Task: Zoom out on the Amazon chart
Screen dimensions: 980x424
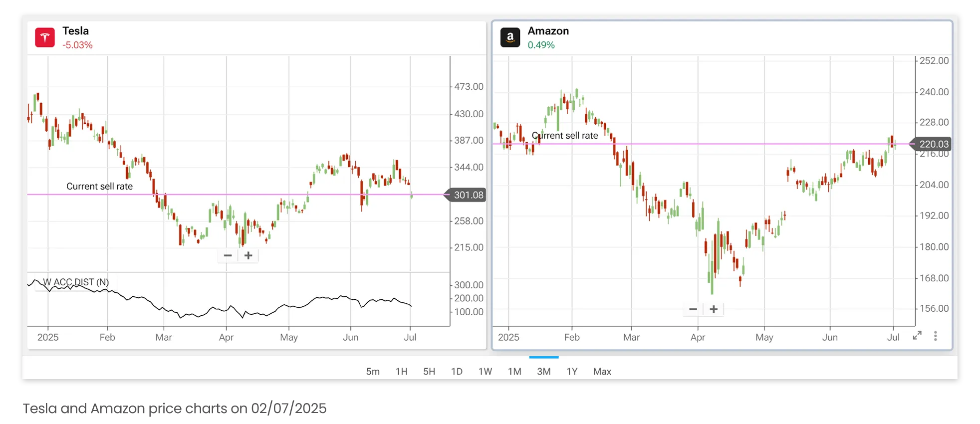Action: pos(693,309)
